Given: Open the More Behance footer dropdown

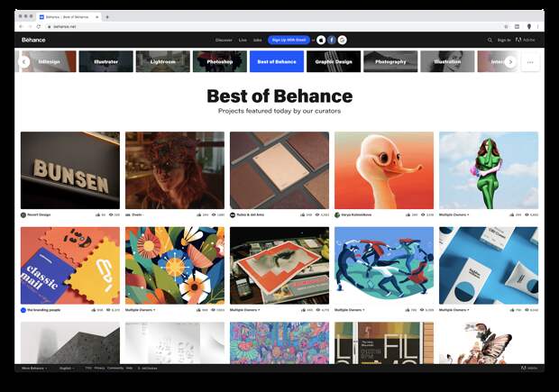Looking at the screenshot, I should [x=34, y=369].
